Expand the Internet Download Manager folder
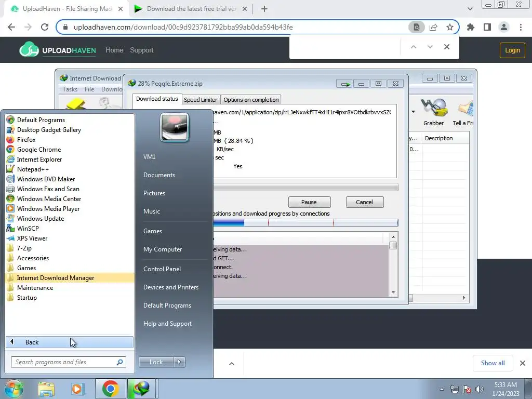532x399 pixels. [70, 277]
